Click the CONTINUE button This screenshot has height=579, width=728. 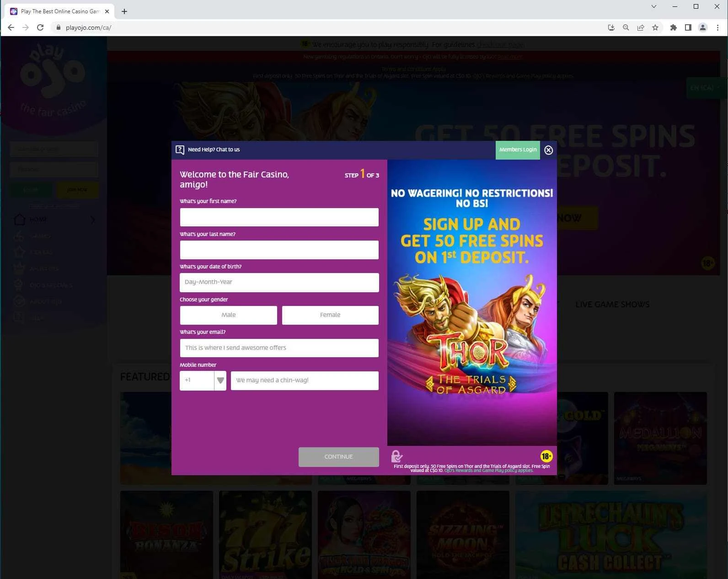(338, 457)
